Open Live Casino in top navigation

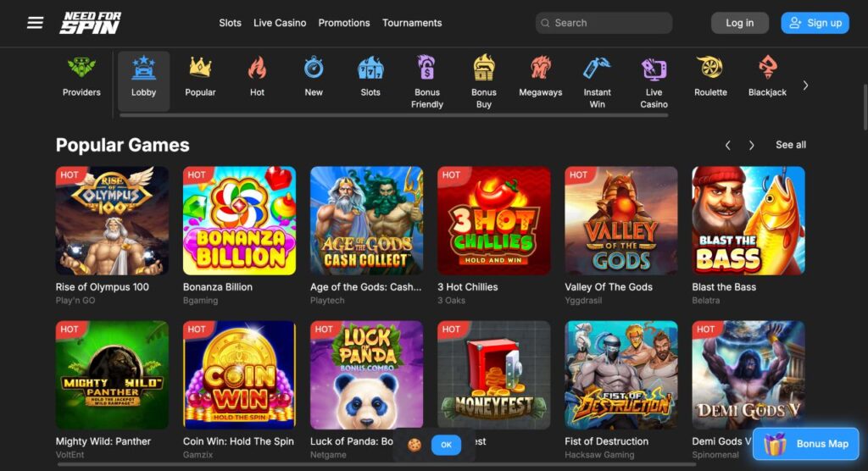[x=280, y=23]
